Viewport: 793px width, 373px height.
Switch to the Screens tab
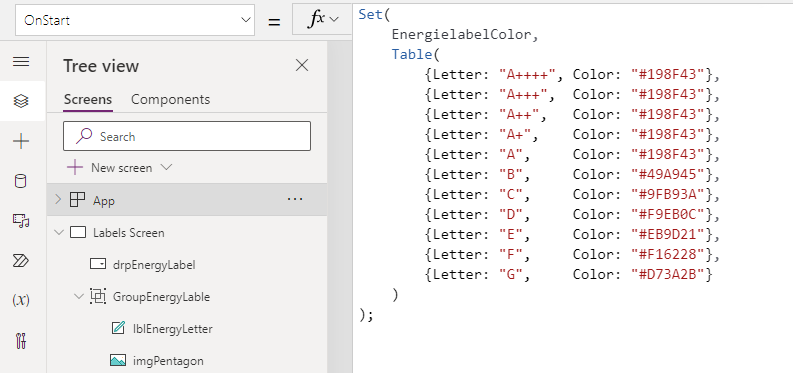(x=88, y=100)
